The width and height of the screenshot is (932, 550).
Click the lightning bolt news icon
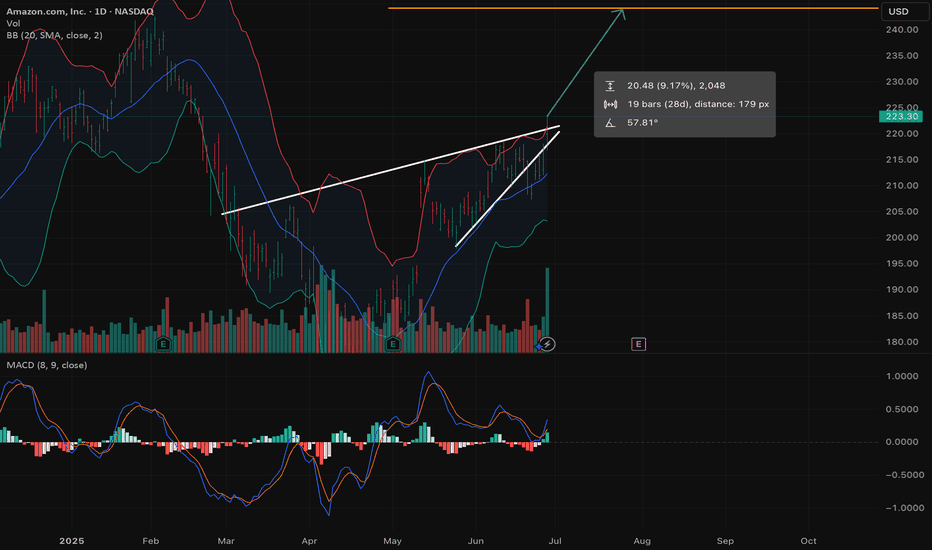click(548, 344)
